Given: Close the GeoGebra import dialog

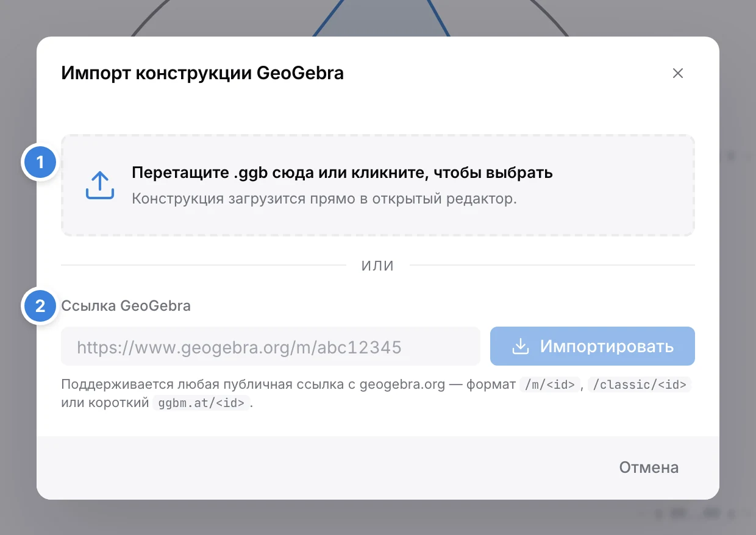Looking at the screenshot, I should point(677,74).
